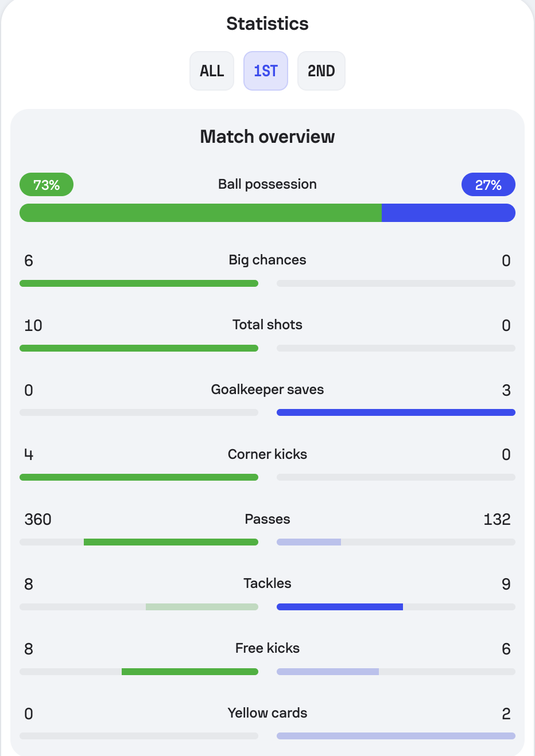
Task: Click the 360 passes value
Action: point(38,520)
